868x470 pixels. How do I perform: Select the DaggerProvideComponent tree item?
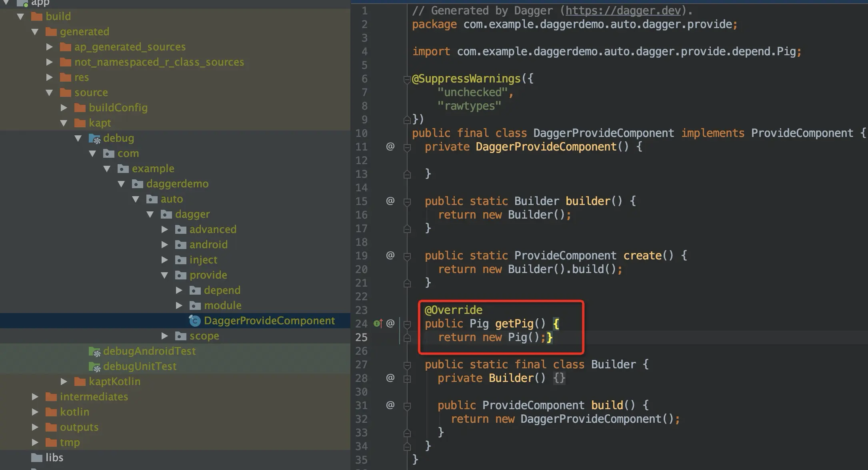pyautogui.click(x=269, y=321)
